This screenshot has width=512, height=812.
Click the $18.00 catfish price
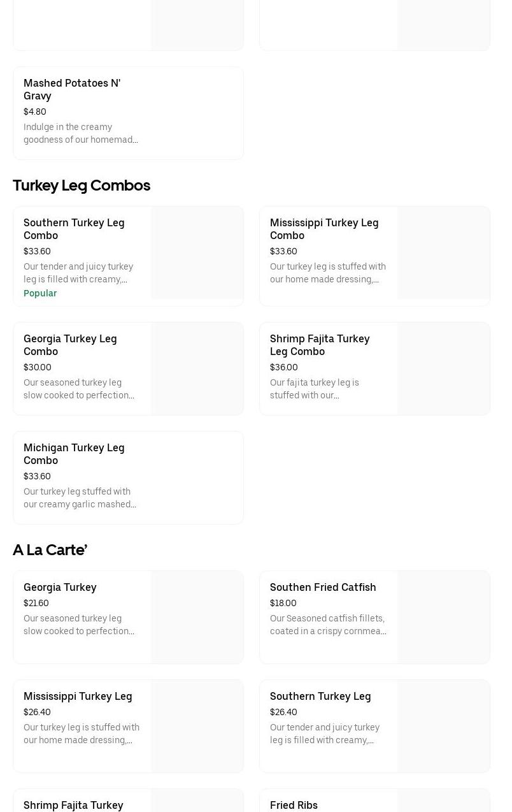click(283, 603)
